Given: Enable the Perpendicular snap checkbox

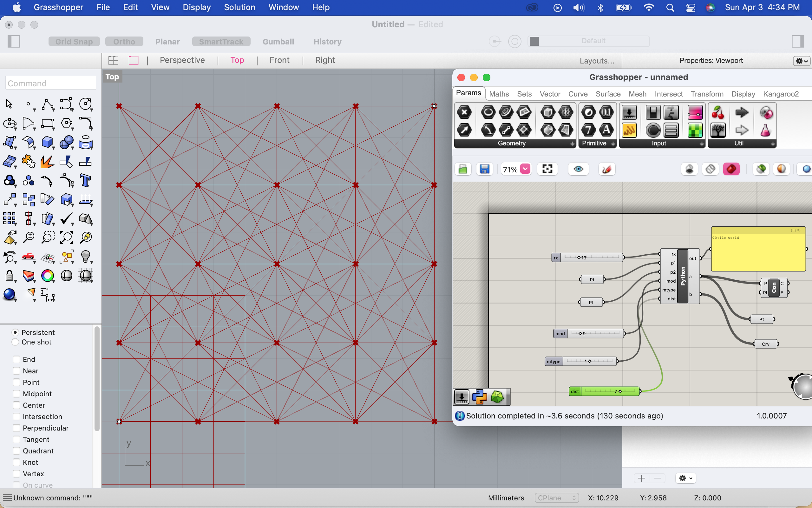Looking at the screenshot, I should (16, 428).
